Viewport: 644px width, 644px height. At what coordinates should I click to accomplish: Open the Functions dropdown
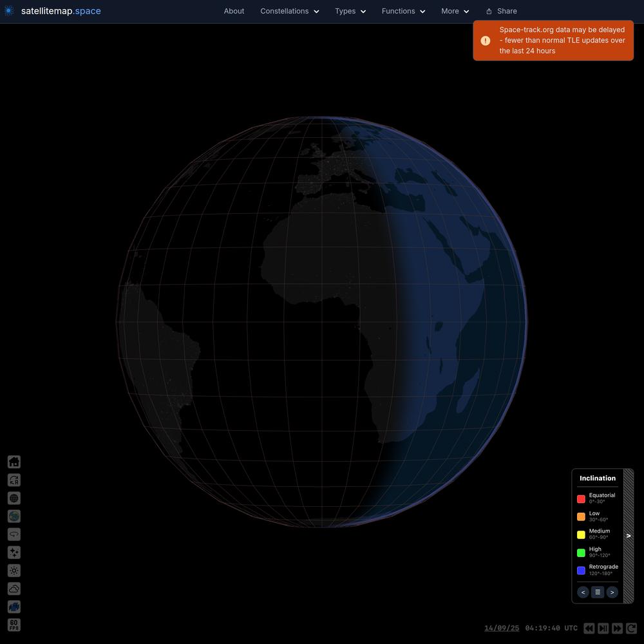(x=403, y=11)
